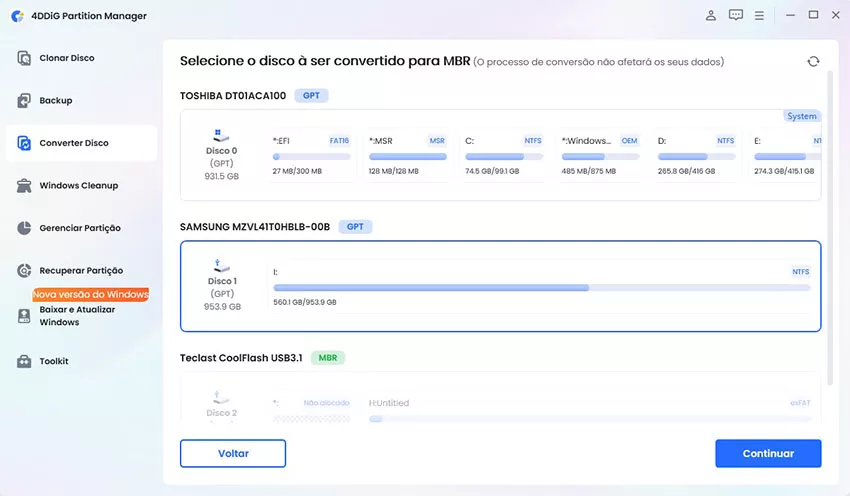Click the Baixar e Atualizar Windows icon

click(x=24, y=316)
